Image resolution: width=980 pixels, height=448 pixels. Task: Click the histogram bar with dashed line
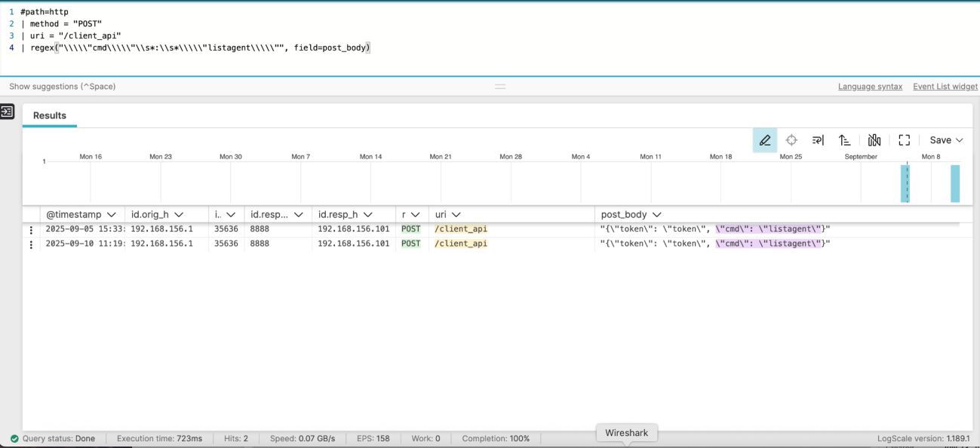[x=905, y=183]
